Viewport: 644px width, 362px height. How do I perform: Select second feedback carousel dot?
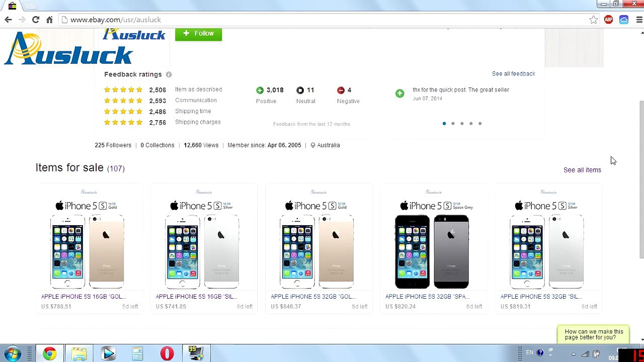tap(453, 124)
